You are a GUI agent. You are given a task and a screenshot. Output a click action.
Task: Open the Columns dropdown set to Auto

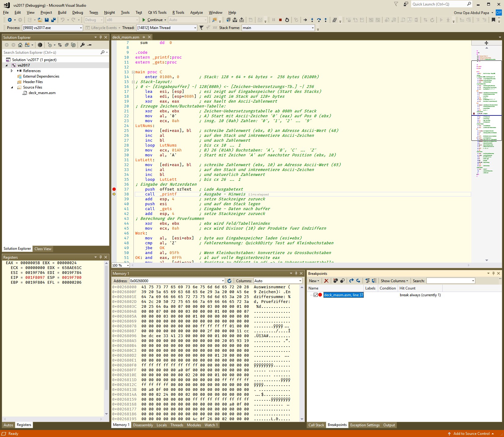click(x=278, y=281)
